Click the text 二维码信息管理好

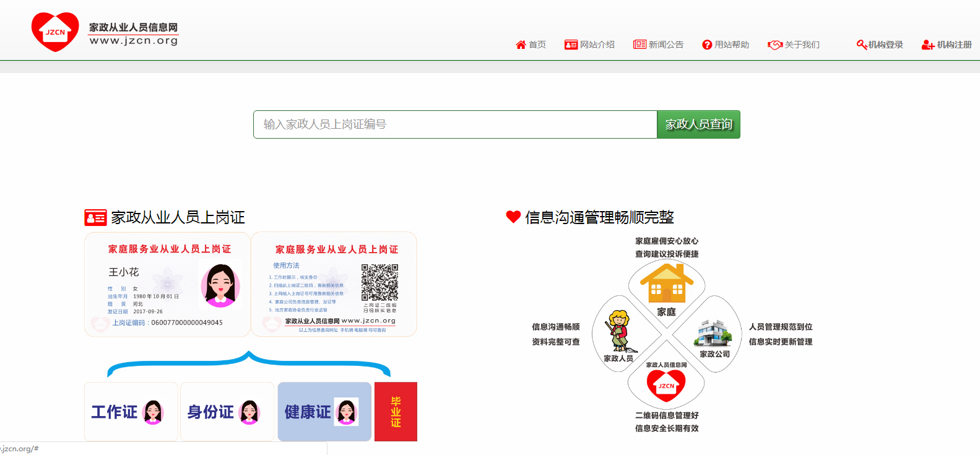click(x=667, y=415)
